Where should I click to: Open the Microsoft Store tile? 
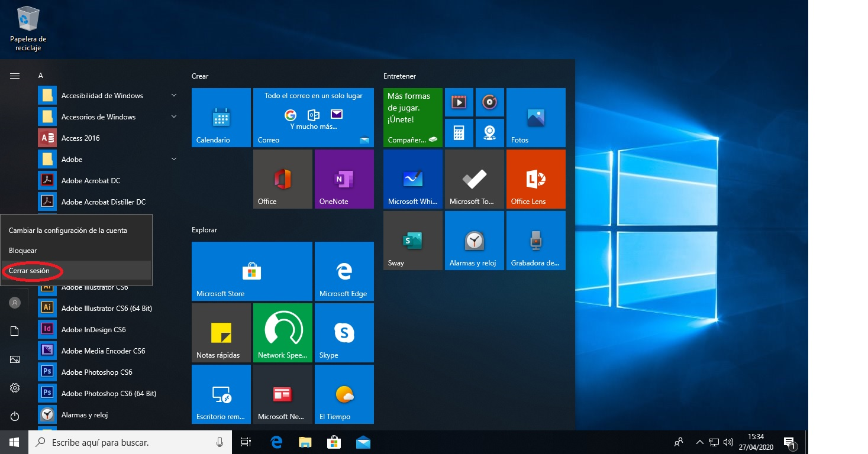tap(251, 271)
